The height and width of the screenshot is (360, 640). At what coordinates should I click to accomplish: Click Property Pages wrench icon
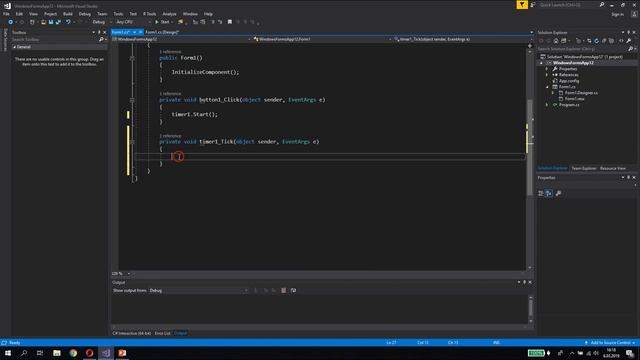(558, 193)
